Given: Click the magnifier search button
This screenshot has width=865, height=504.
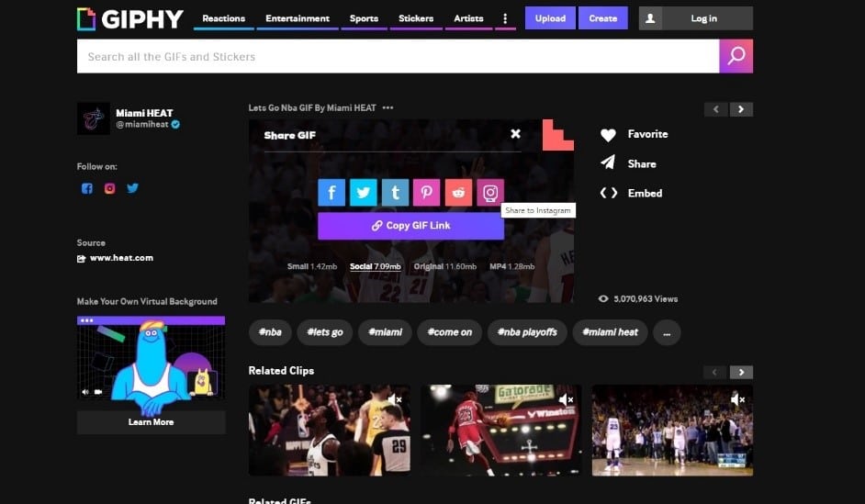Looking at the screenshot, I should [x=736, y=56].
